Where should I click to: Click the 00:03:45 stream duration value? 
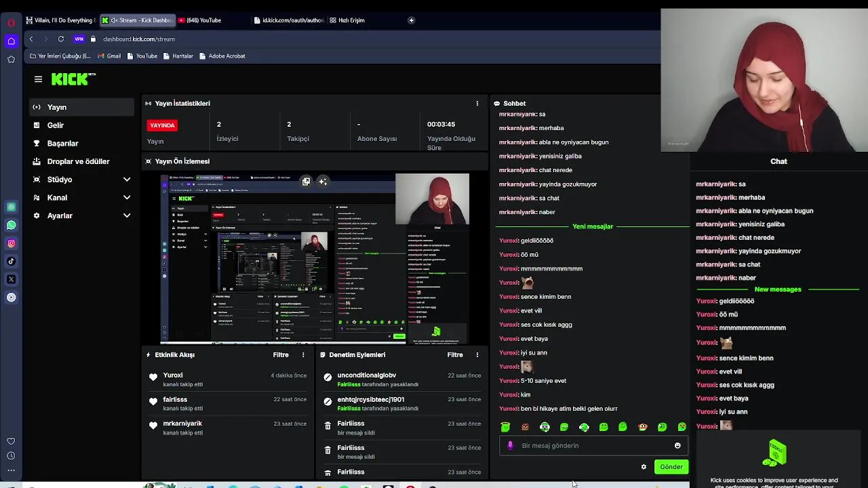click(441, 125)
